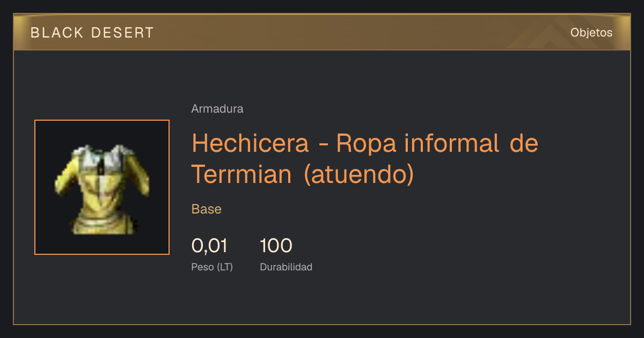
Task: Click the word Hechicera in the title
Action: [250, 143]
